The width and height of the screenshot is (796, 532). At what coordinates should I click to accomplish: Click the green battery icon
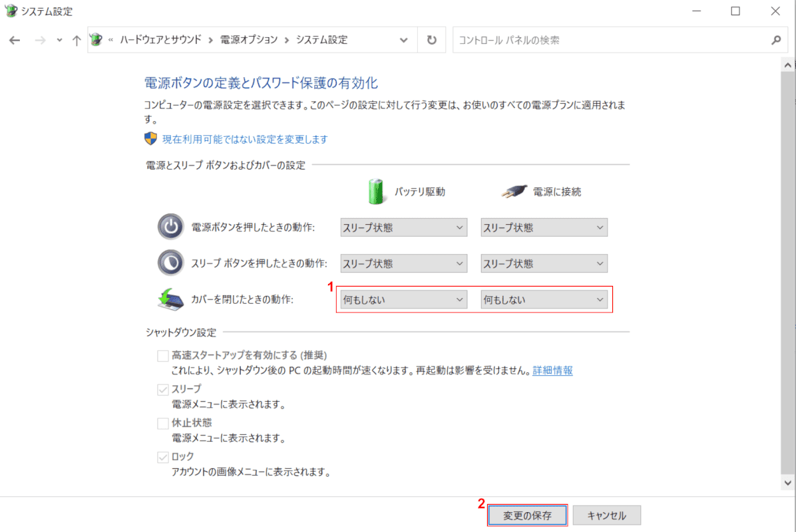(x=376, y=192)
